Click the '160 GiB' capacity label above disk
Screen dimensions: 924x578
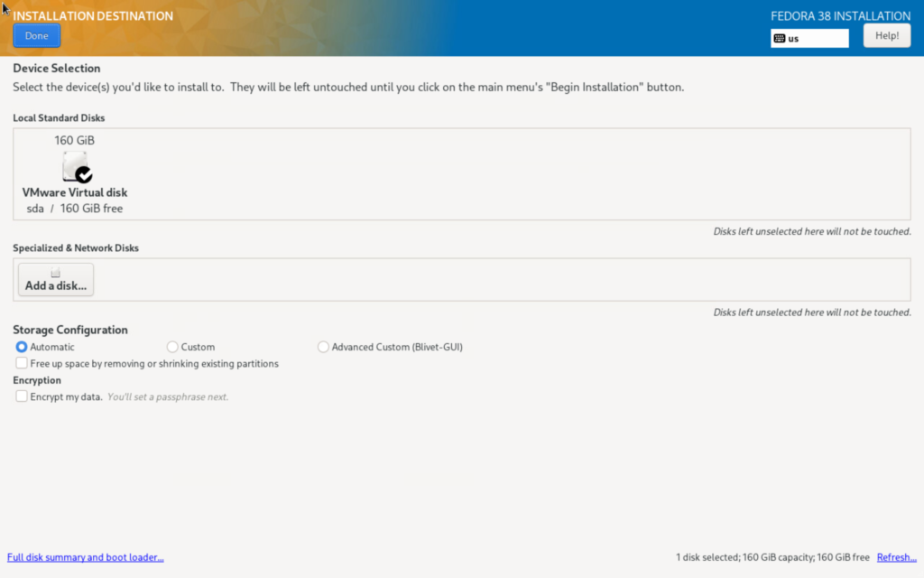pos(75,140)
